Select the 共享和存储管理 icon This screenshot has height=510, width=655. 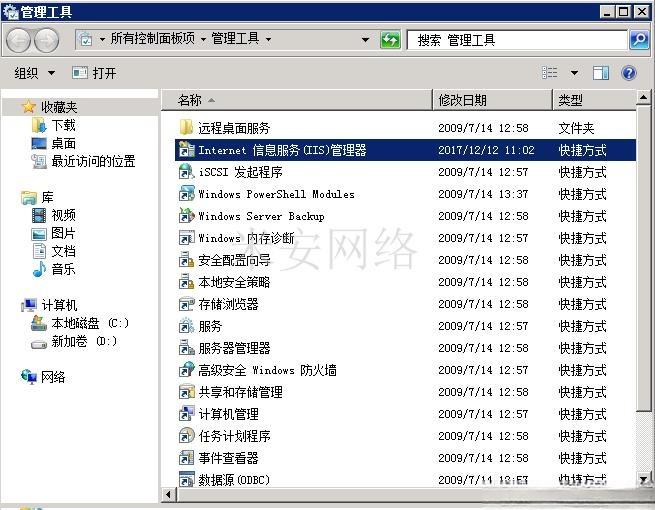tap(186, 392)
